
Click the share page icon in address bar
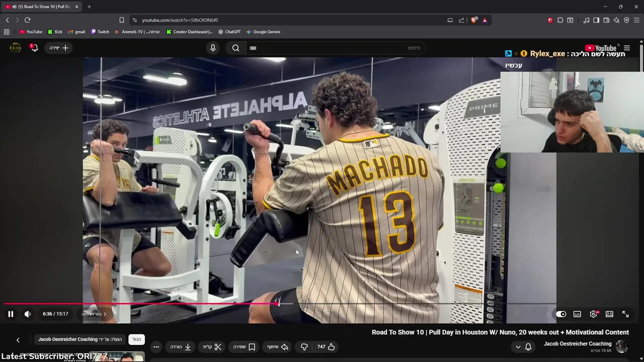point(461,20)
